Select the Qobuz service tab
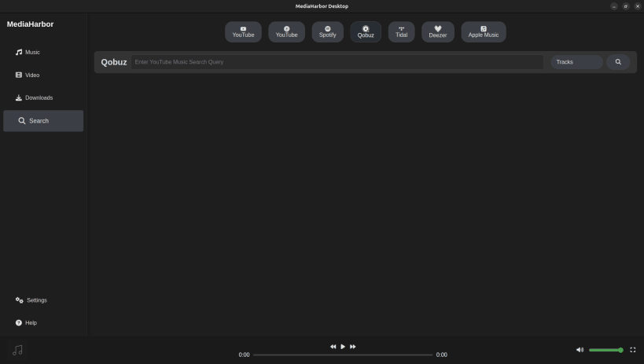This screenshot has width=644, height=364. [x=366, y=32]
